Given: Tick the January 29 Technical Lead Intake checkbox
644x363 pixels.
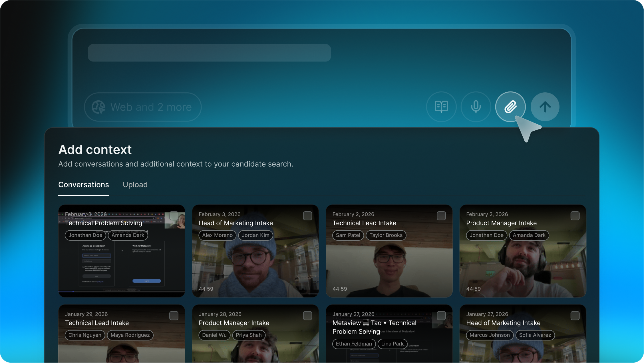Looking at the screenshot, I should coord(174,316).
